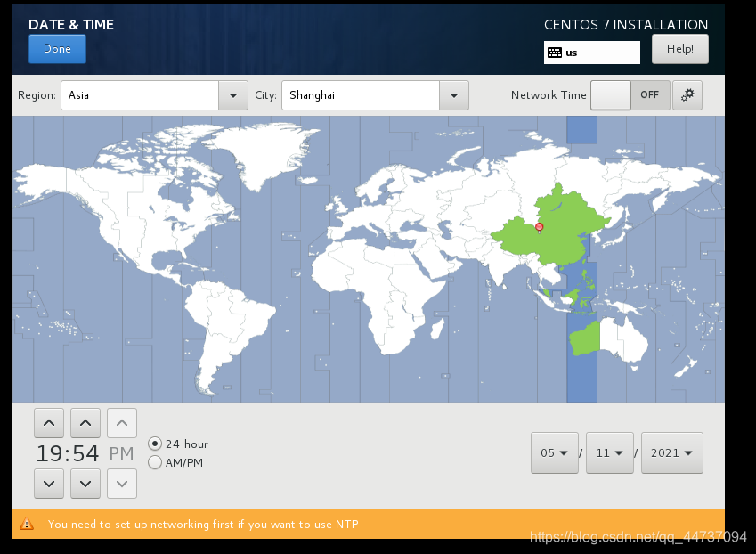Open the Region dropdown arrow
The width and height of the screenshot is (756, 554).
coord(233,95)
